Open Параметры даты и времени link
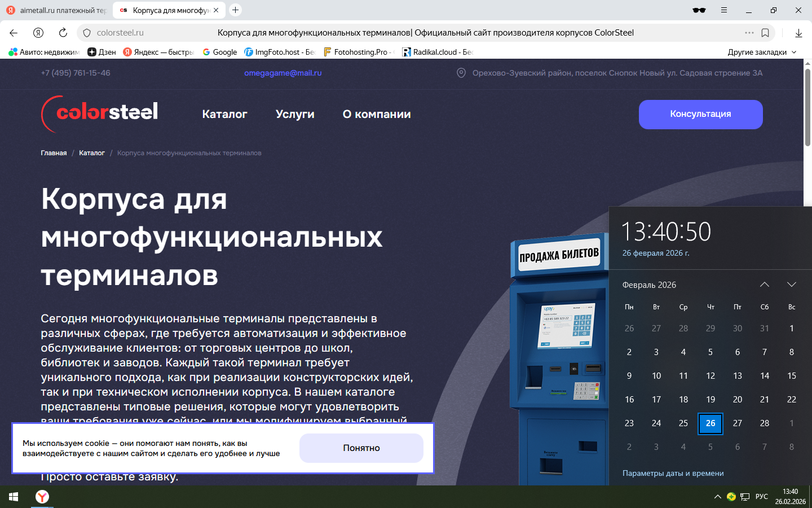The image size is (812, 508). coord(673,473)
